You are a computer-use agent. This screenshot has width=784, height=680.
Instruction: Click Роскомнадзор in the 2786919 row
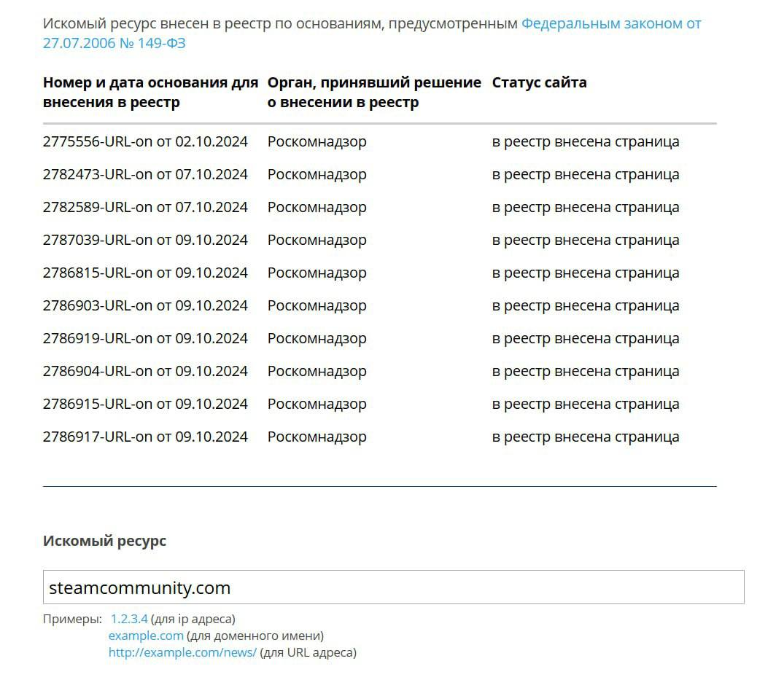[317, 339]
